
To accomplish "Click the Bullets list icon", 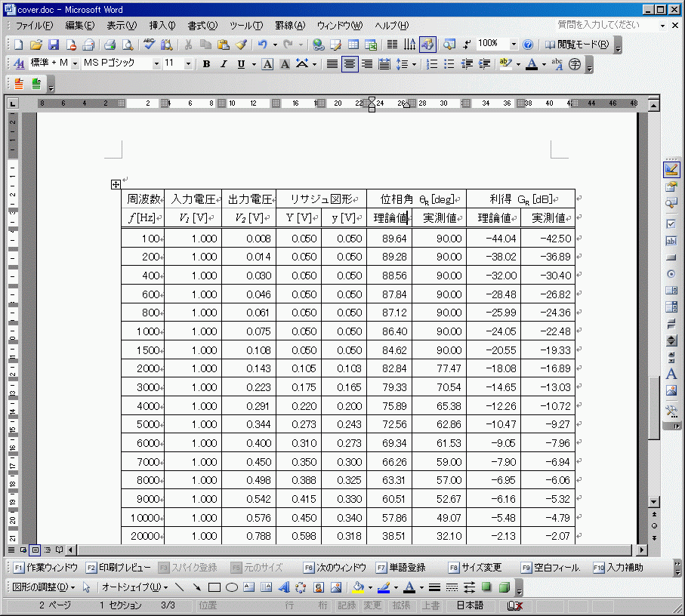I will click(x=449, y=64).
